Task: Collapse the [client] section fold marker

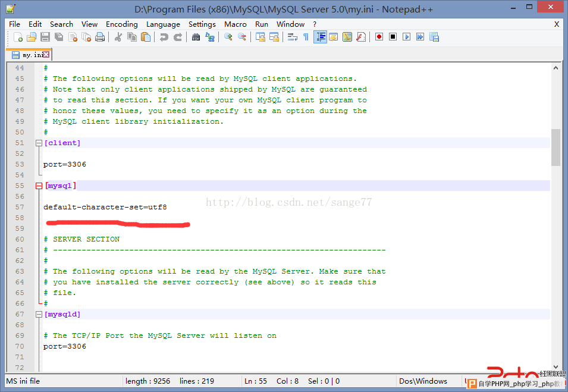Action: coord(39,143)
